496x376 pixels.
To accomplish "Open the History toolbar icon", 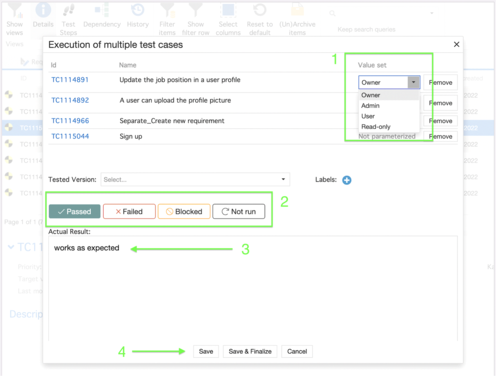I will tap(138, 16).
